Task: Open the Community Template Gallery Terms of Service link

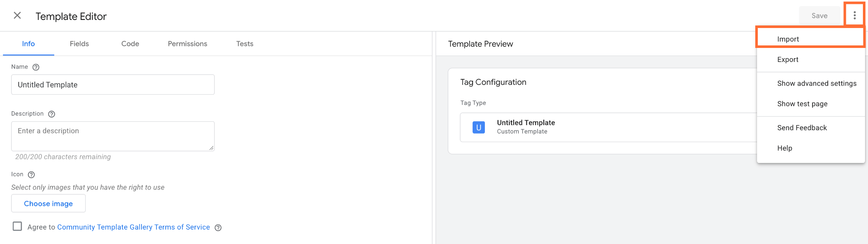Action: coord(134,227)
